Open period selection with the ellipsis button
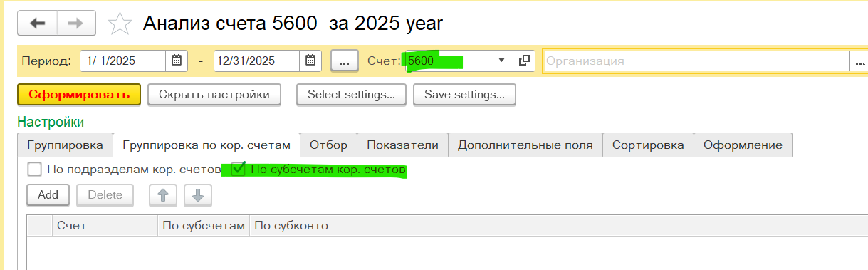This screenshot has width=868, height=270. pyautogui.click(x=345, y=61)
